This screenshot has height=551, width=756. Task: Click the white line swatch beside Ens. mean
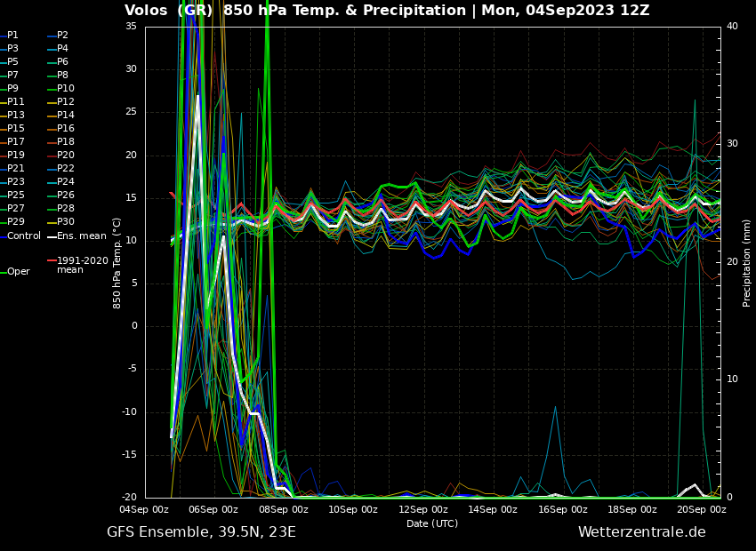click(x=51, y=236)
